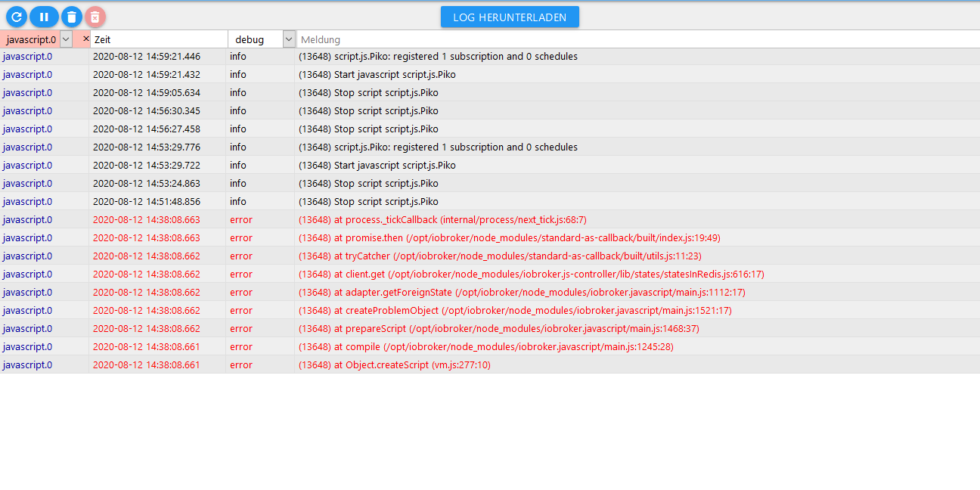Screen dimensions: 980x490
Task: Clear the log list with the blue trash icon
Action: tap(71, 17)
